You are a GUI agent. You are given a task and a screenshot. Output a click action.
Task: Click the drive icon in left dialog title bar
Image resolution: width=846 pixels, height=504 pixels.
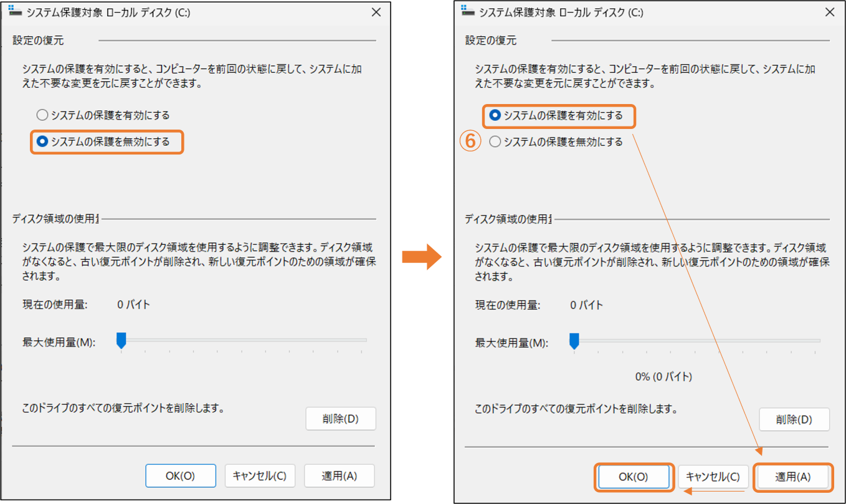(15, 11)
